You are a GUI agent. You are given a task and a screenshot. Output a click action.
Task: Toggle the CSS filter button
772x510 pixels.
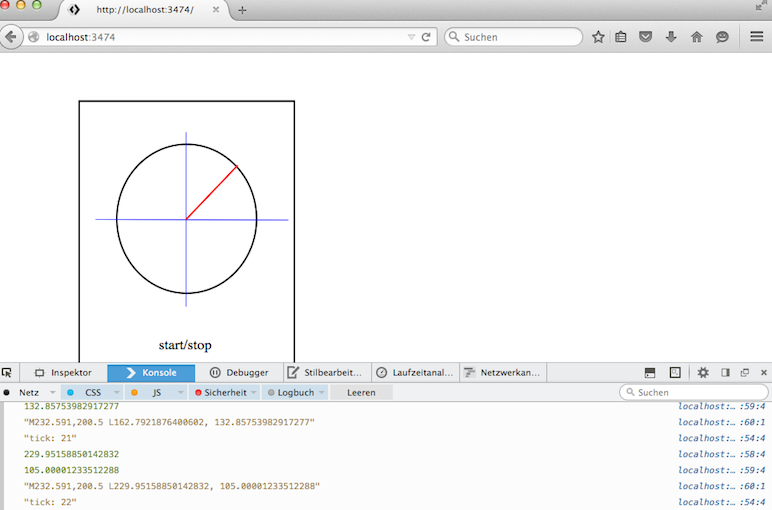(92, 393)
